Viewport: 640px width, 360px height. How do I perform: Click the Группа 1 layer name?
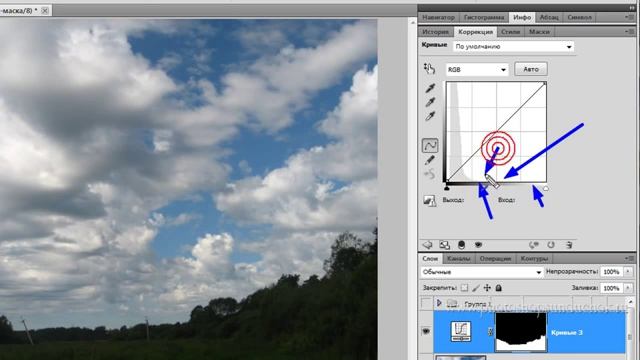[x=477, y=304]
